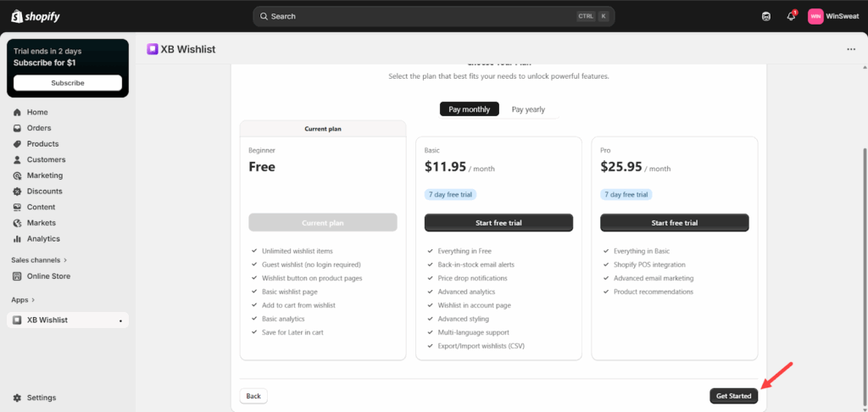
Task: Expand the Sales channels section
Action: 39,260
